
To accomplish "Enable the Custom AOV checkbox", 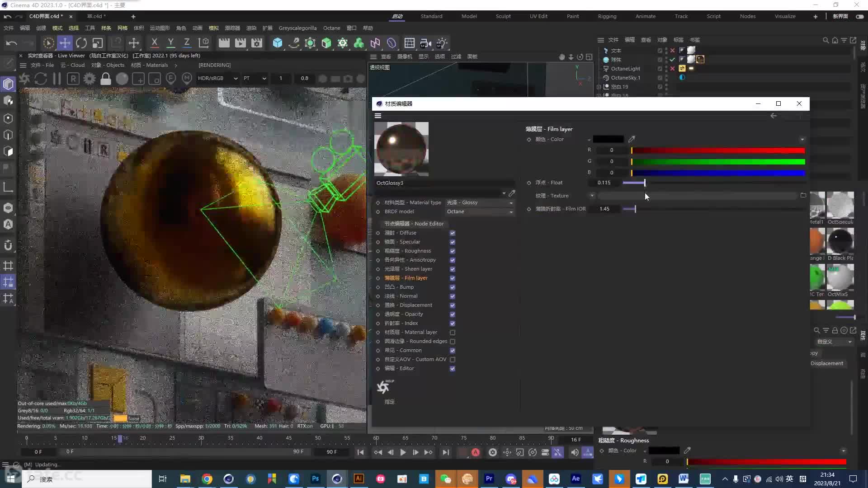I will [453, 360].
